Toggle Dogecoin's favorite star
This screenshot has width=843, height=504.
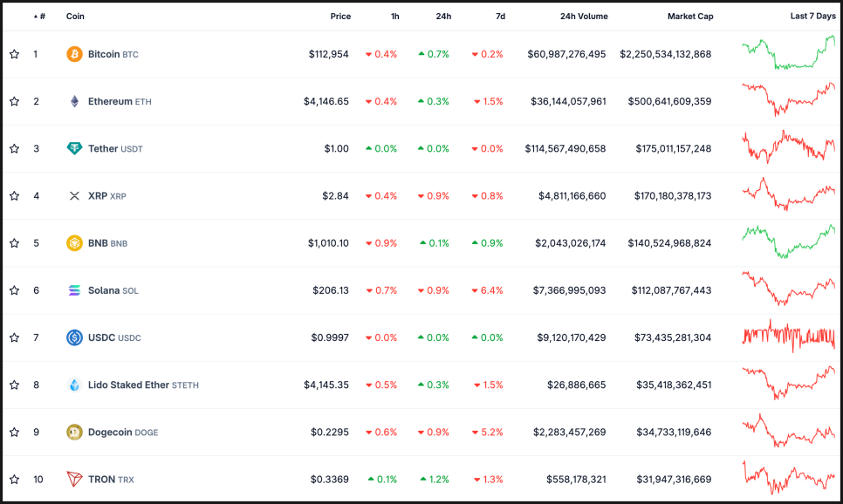tap(15, 432)
